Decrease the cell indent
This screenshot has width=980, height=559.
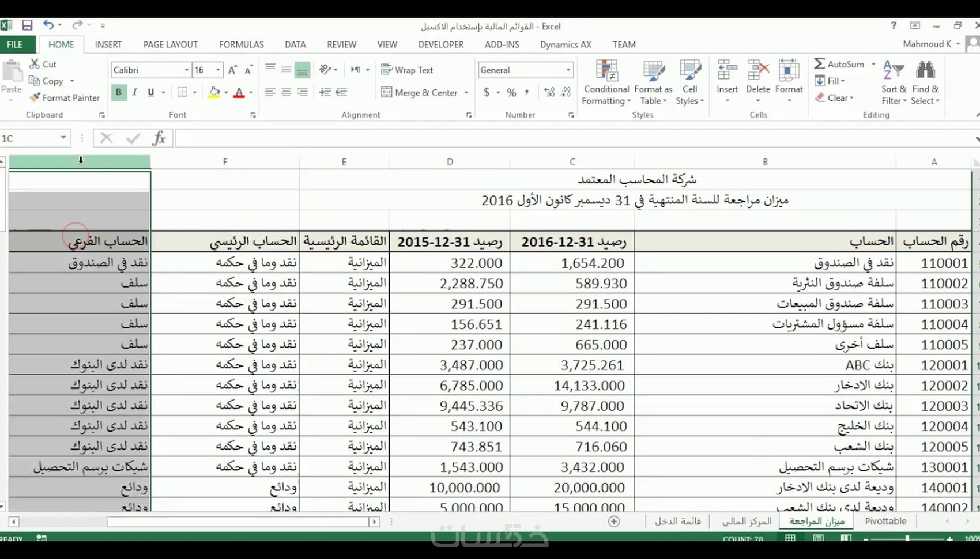325,92
